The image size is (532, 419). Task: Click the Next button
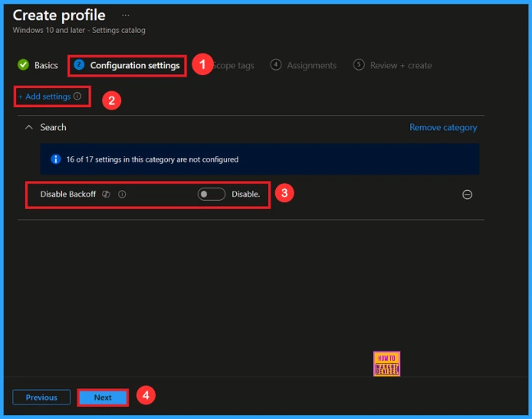103,398
